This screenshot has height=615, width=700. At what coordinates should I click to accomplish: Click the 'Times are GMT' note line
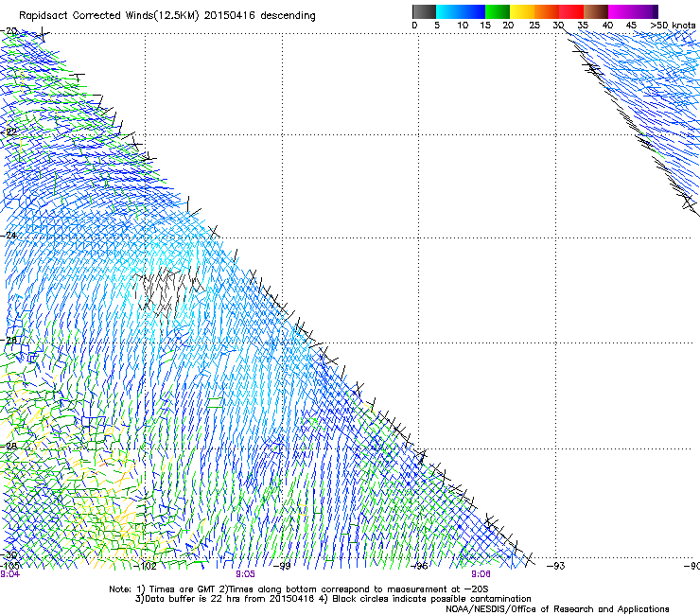pos(298,589)
